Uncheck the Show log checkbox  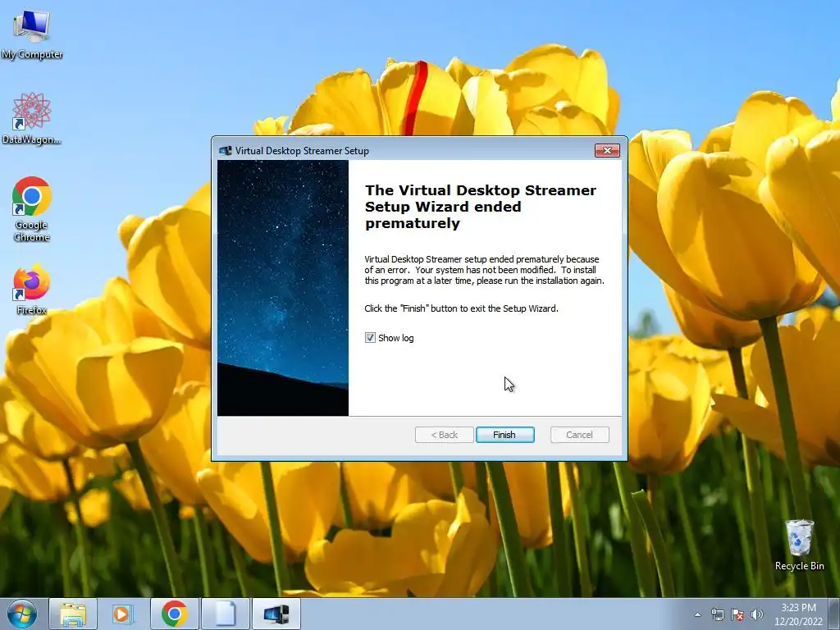click(370, 337)
